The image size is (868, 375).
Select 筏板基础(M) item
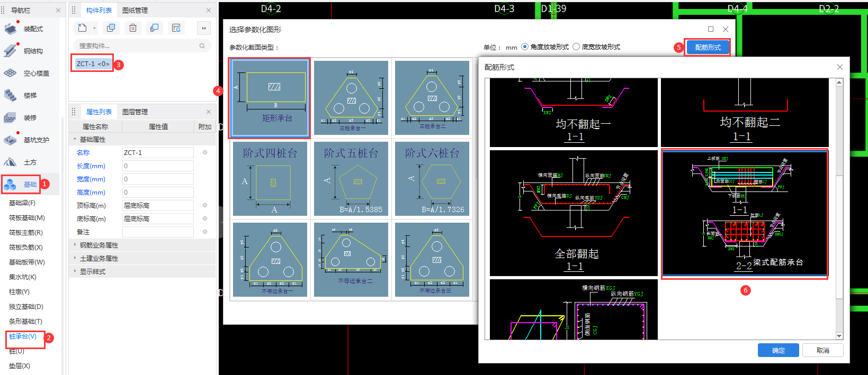click(27, 217)
